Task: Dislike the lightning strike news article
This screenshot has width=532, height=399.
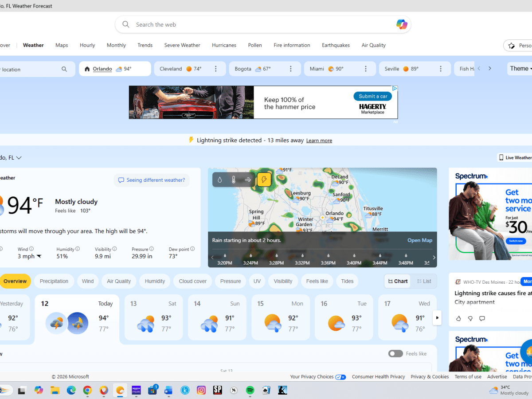Action: (x=470, y=318)
